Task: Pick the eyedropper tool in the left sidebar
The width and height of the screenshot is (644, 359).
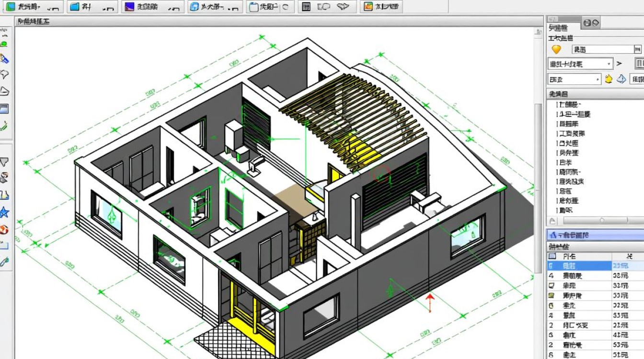Action: pyautogui.click(x=4, y=261)
